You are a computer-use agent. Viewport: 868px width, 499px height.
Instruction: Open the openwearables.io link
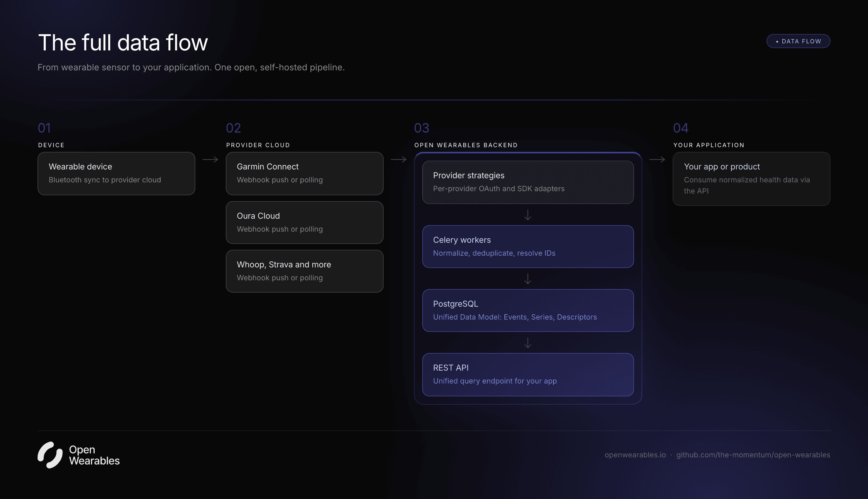pyautogui.click(x=635, y=455)
